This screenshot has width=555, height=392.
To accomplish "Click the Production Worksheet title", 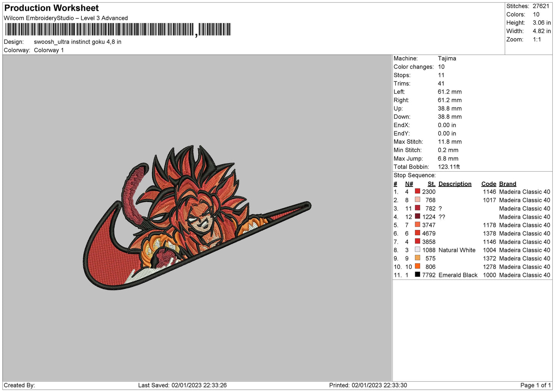I will (51, 8).
